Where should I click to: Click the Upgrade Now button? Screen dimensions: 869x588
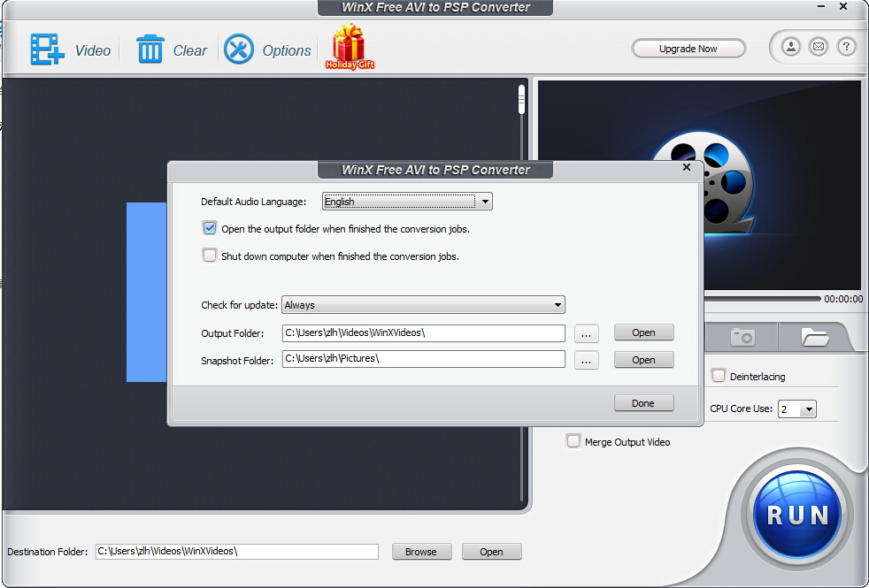tap(688, 49)
